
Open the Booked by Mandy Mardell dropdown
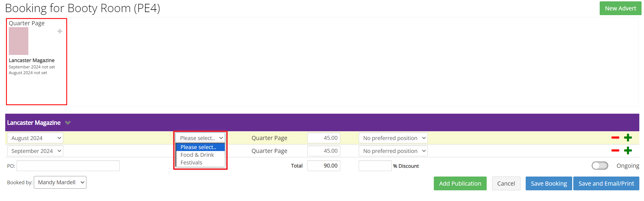coord(60,182)
